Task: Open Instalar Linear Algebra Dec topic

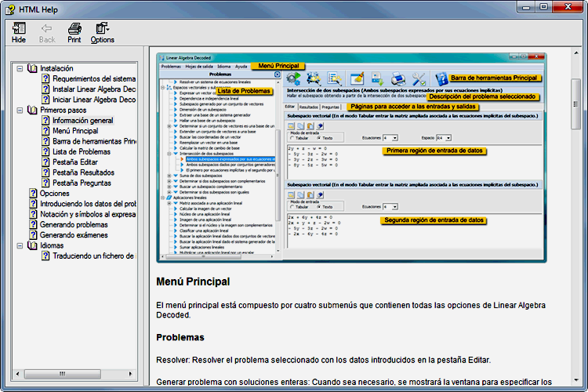Action: 94,89
